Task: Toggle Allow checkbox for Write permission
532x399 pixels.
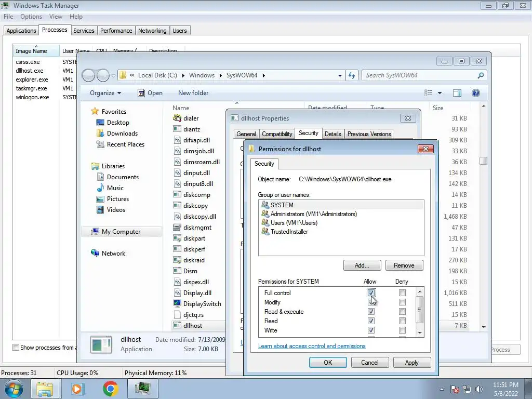Action: 371,330
